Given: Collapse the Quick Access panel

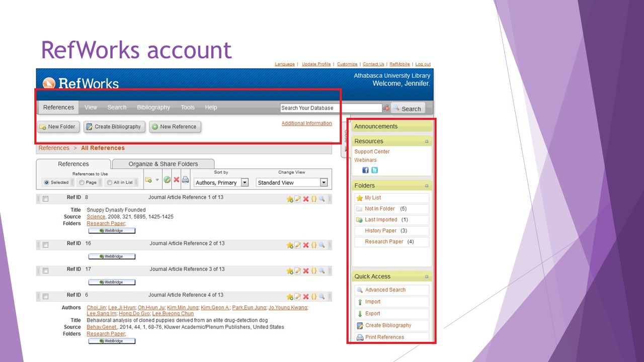Looking at the screenshot, I should [x=427, y=277].
